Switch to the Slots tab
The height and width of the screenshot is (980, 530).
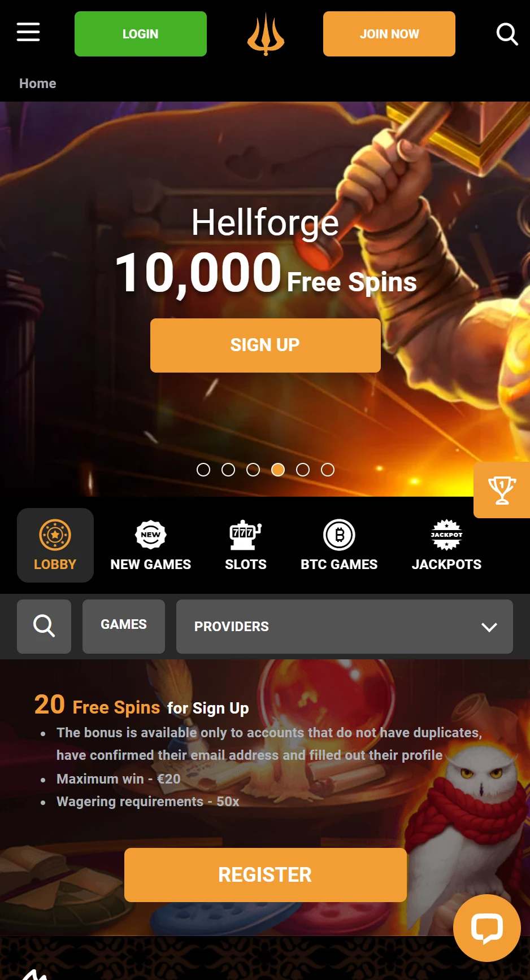pyautogui.click(x=246, y=545)
